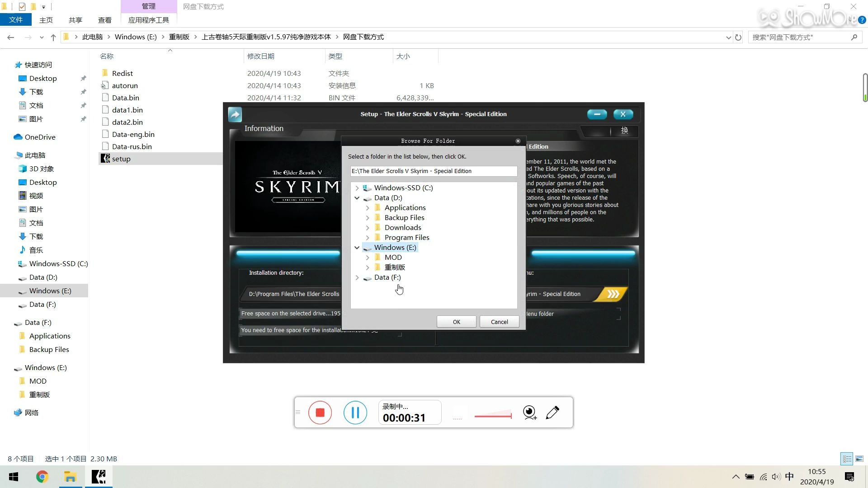The height and width of the screenshot is (488, 868).
Task: Switch to the 主页 ribbon tab
Action: pyautogui.click(x=46, y=20)
